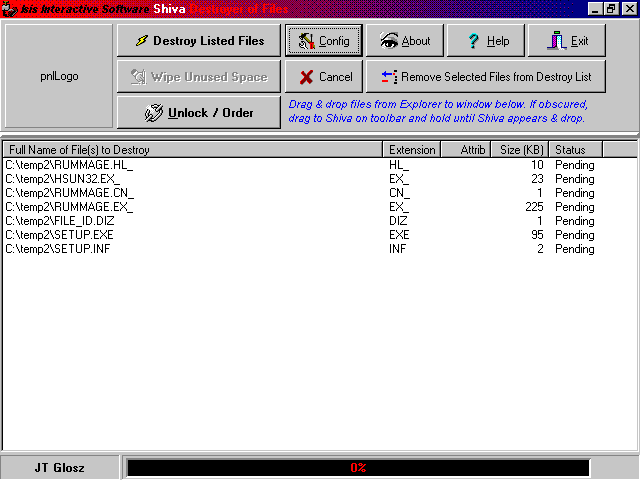This screenshot has width=640, height=480.
Task: Click the Attrib column header
Action: coord(465,150)
